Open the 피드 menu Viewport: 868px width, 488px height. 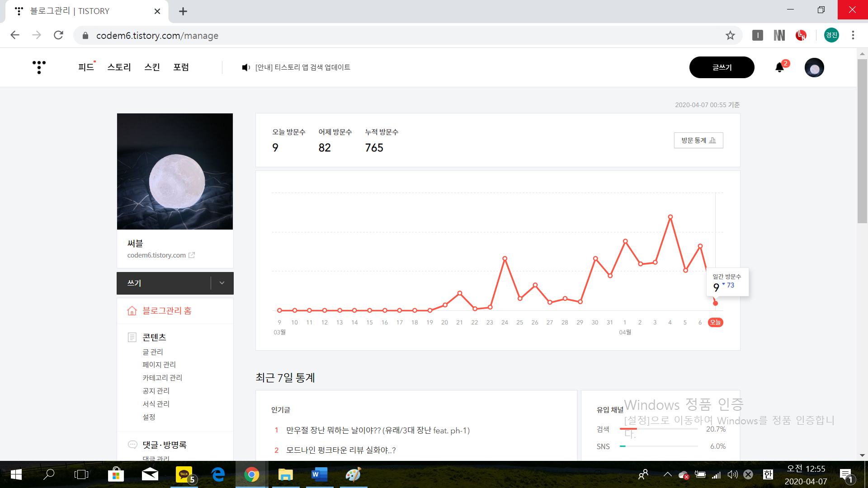[86, 67]
